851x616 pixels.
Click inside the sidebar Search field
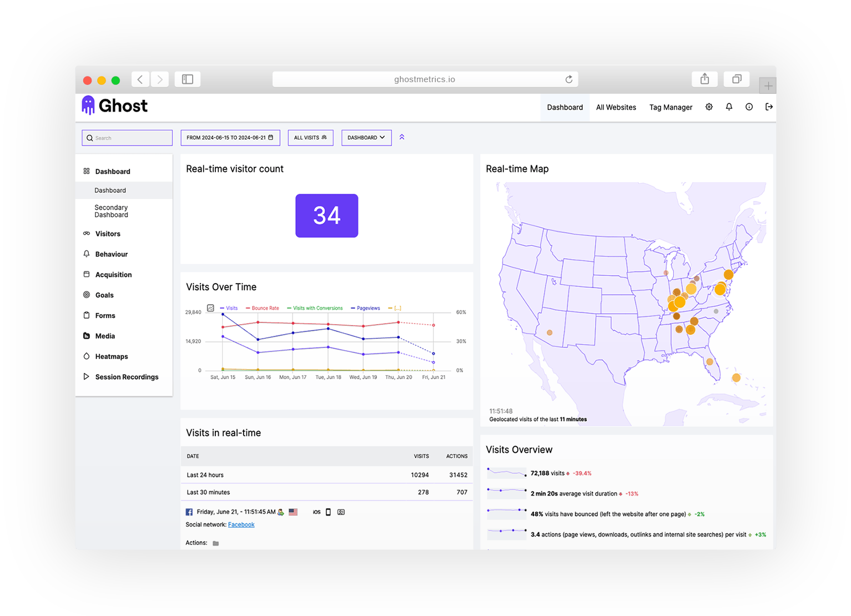127,137
